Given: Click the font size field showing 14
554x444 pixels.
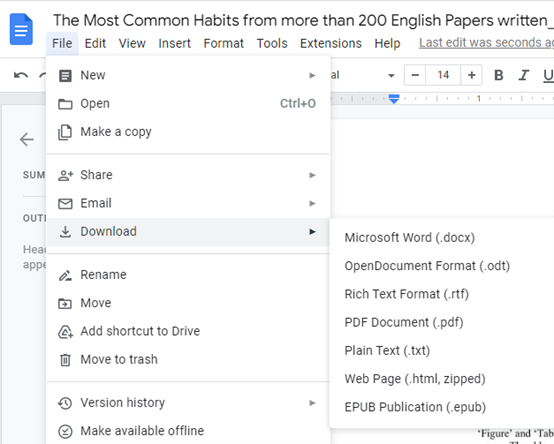Looking at the screenshot, I should pos(443,75).
